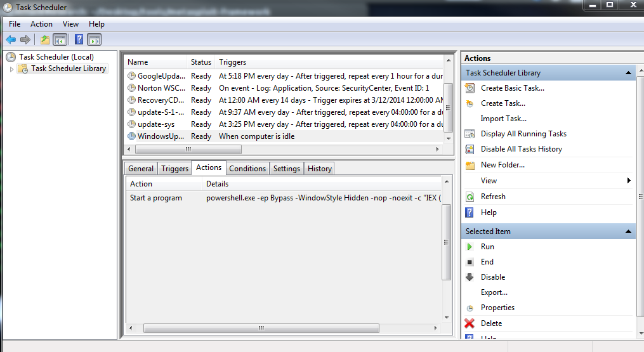
Task: Click the Disable down-arrow icon
Action: tap(470, 277)
